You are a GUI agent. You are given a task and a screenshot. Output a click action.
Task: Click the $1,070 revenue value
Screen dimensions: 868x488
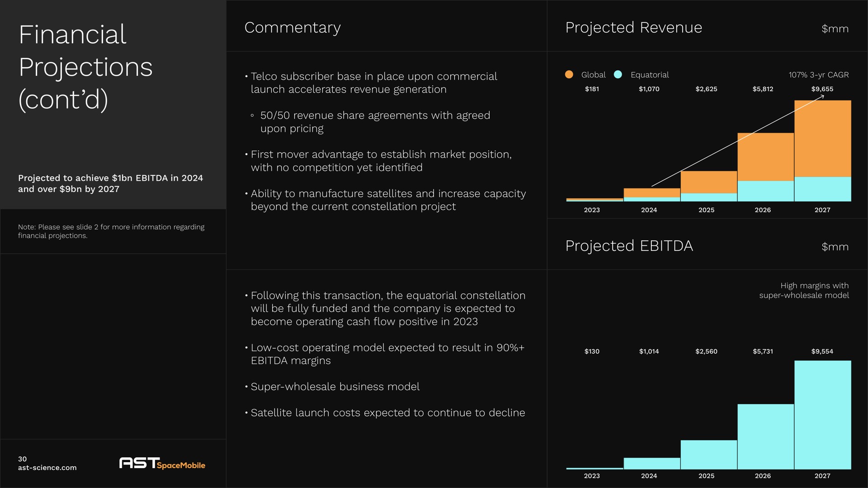tap(649, 89)
